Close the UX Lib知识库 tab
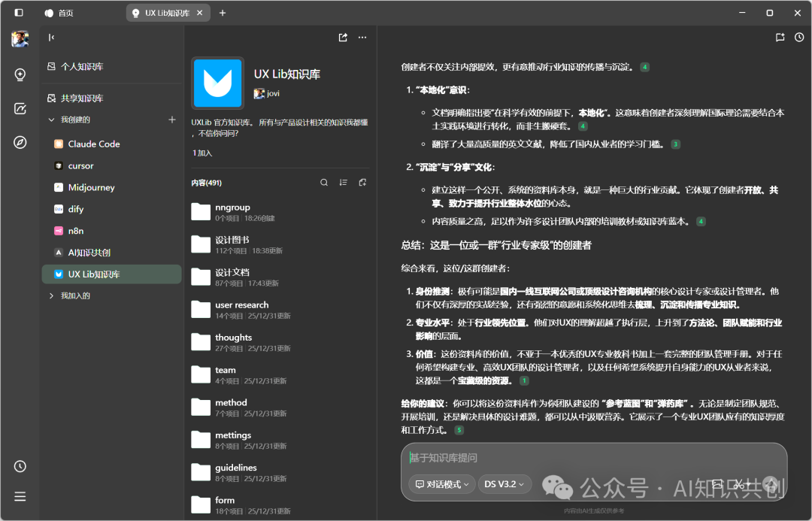The height and width of the screenshot is (521, 812). 200,13
